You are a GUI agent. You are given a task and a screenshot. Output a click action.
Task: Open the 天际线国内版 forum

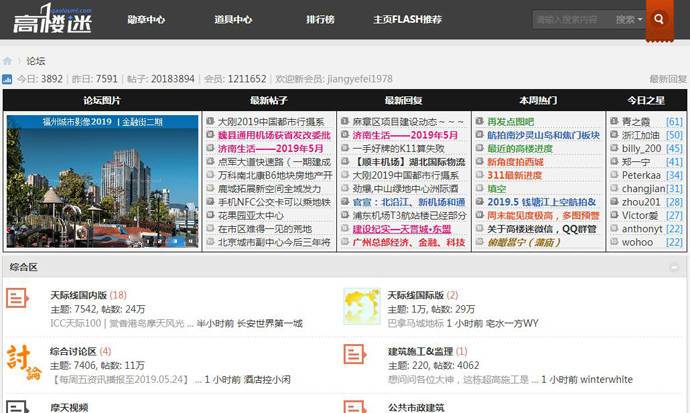point(79,295)
